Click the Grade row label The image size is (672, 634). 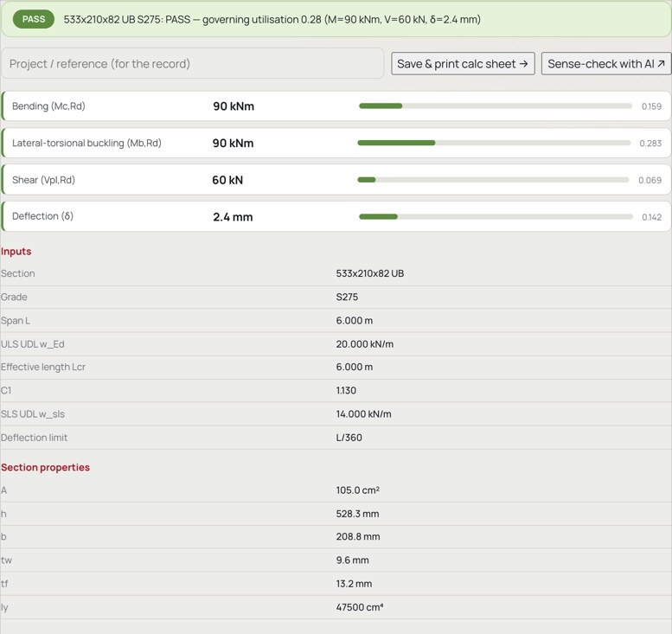pyautogui.click(x=14, y=297)
